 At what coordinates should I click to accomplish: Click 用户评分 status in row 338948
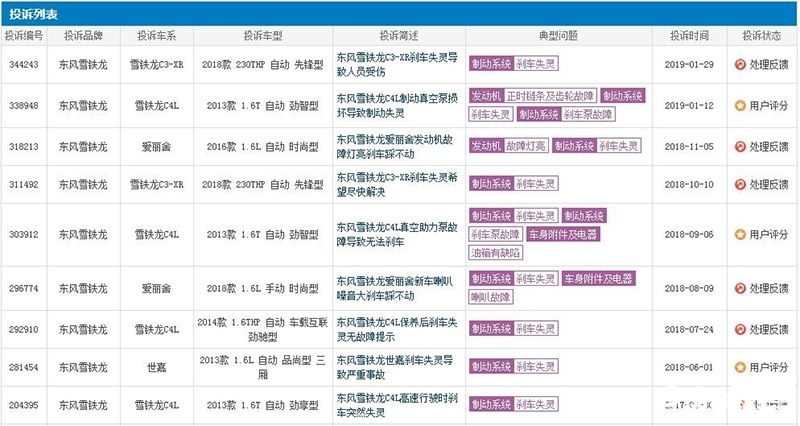(x=768, y=106)
